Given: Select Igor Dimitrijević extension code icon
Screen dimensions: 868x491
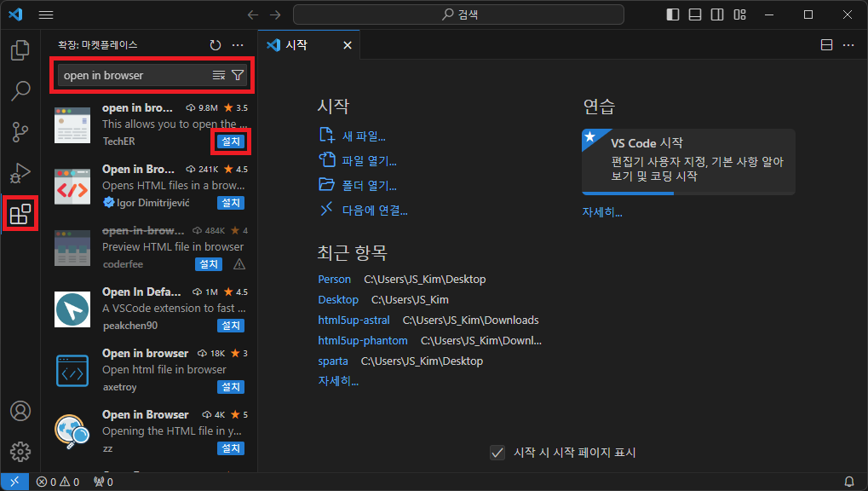Looking at the screenshot, I should click(72, 187).
